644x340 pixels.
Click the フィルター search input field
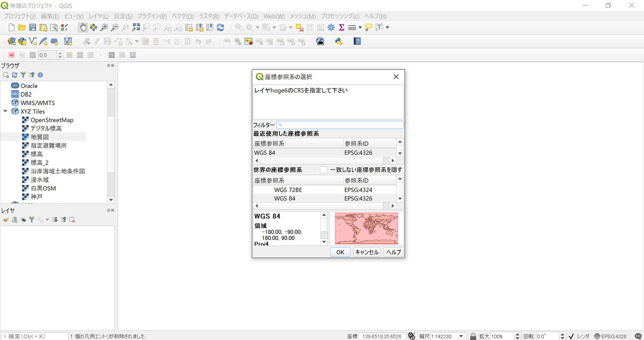340,125
